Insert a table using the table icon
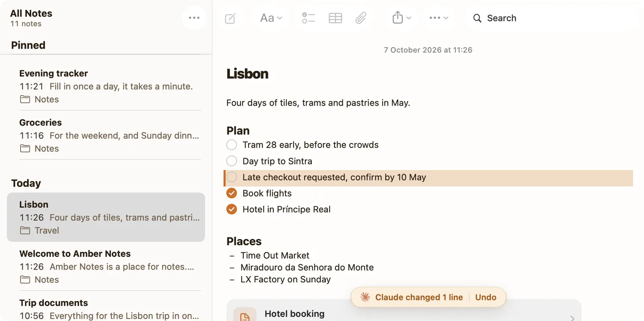 pyautogui.click(x=335, y=18)
